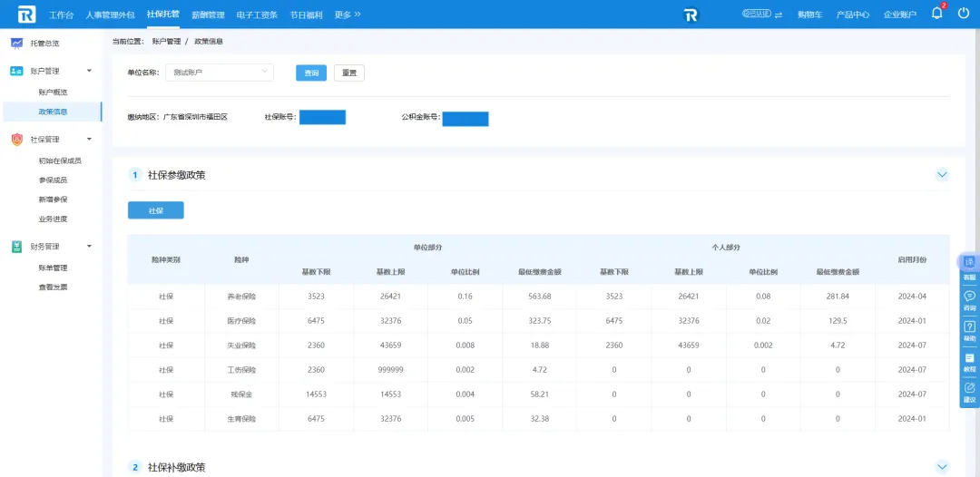This screenshot has width=980, height=477.
Task: Click the 失业保险 table cell
Action: coord(241,346)
